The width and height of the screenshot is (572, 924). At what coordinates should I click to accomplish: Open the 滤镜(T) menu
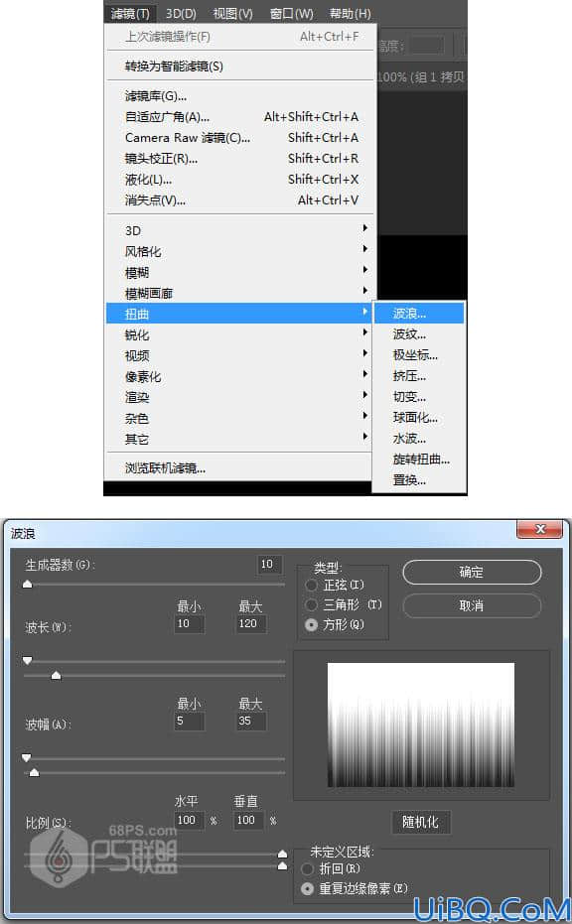(x=130, y=13)
